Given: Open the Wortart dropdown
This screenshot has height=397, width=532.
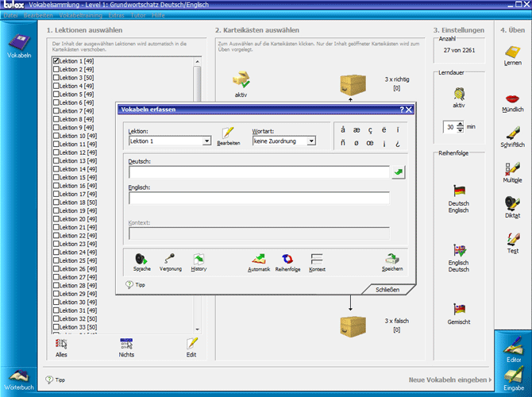Looking at the screenshot, I should (311, 141).
